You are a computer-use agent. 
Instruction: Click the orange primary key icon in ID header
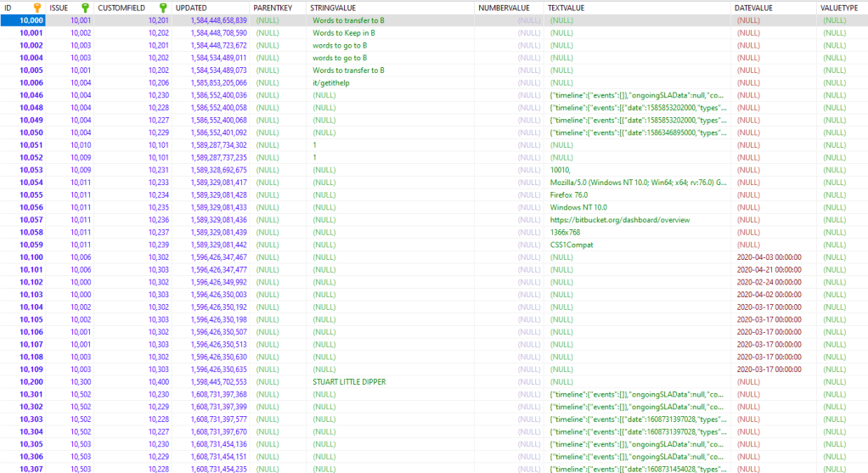[37, 8]
